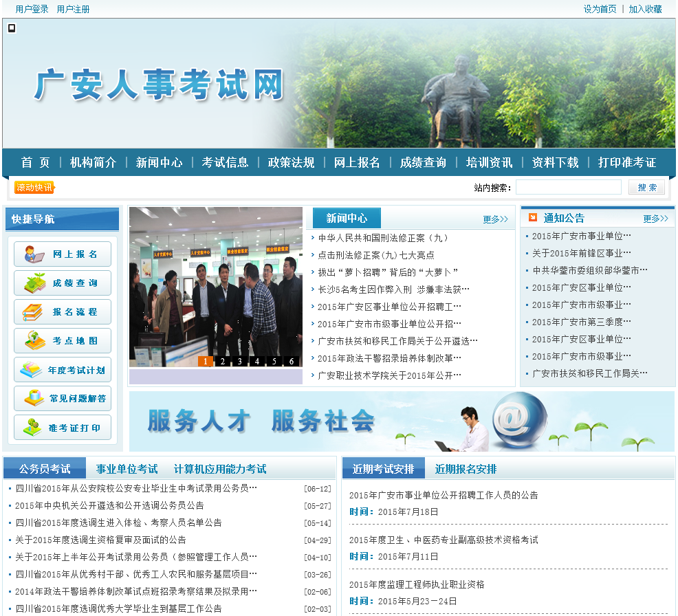678x616 pixels.
Task: Show slide 4 in the photo carousel
Action: (x=257, y=362)
